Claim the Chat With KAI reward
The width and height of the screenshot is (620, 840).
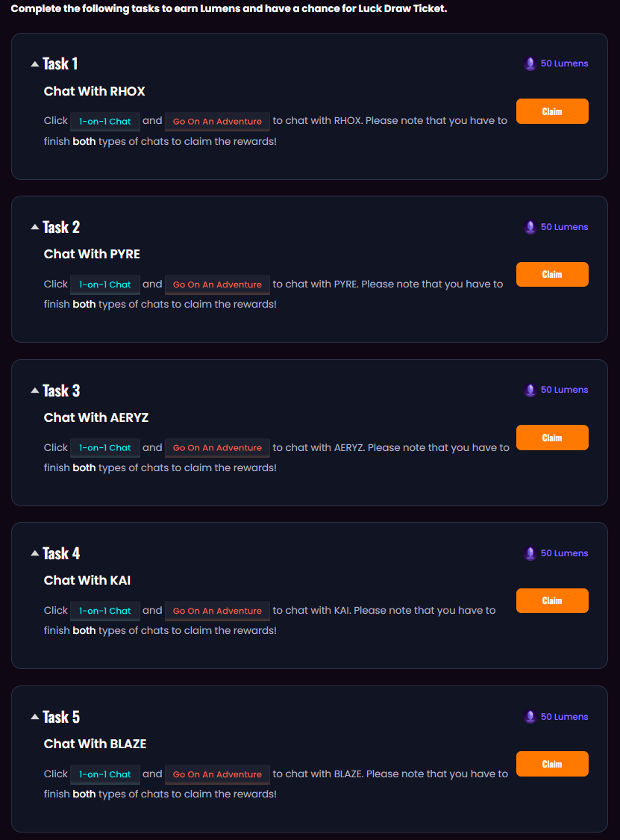[x=552, y=600]
